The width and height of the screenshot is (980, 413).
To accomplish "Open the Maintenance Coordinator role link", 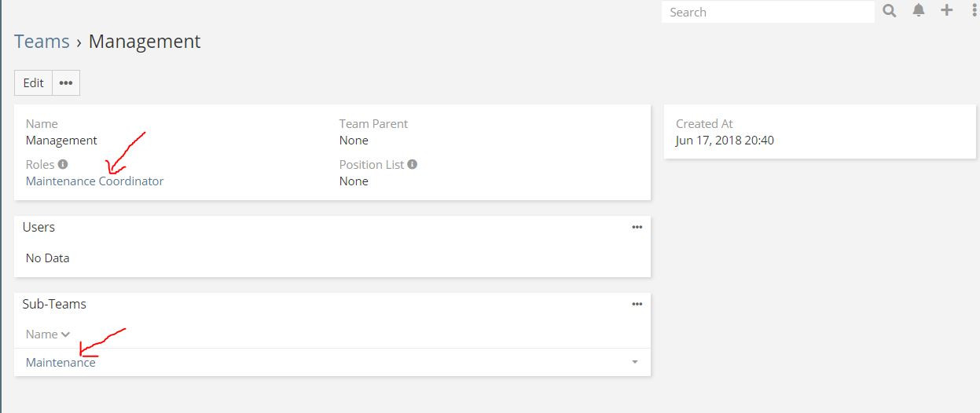I will [94, 181].
